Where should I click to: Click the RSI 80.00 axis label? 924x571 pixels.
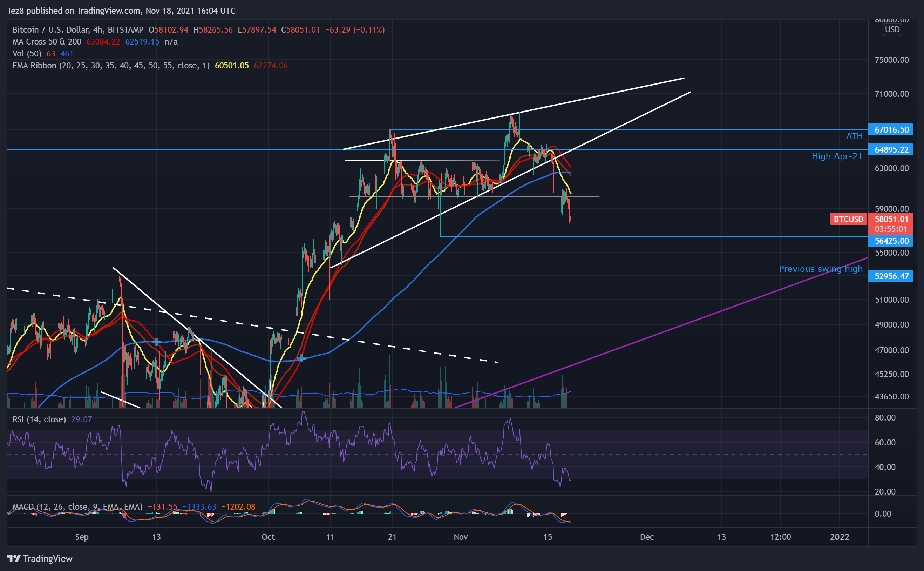point(885,417)
